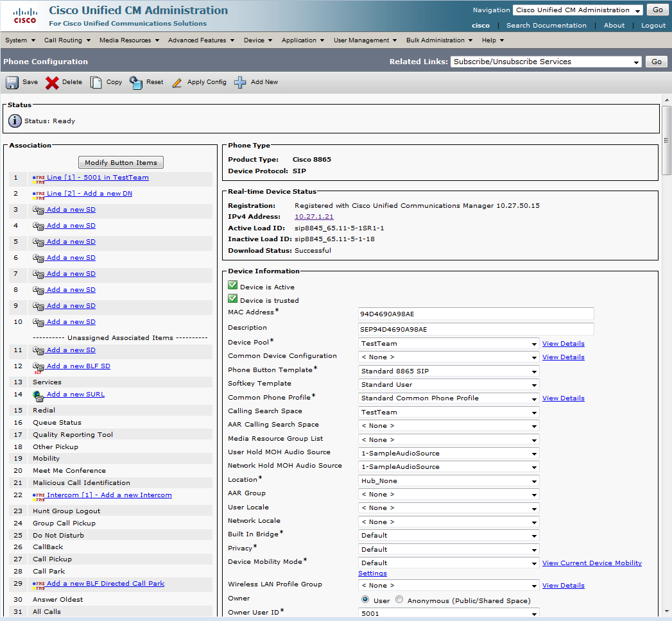The height and width of the screenshot is (621, 672).
Task: Click into the MAC Address field
Action: click(476, 314)
